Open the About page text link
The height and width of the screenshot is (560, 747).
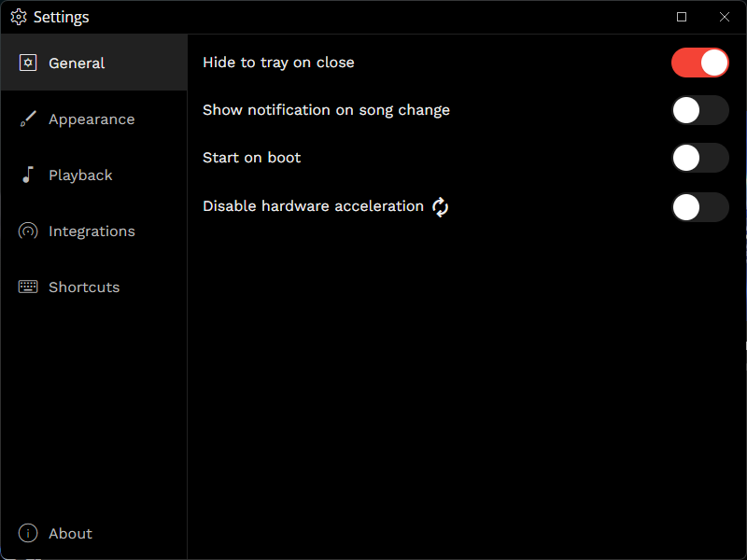tap(70, 534)
